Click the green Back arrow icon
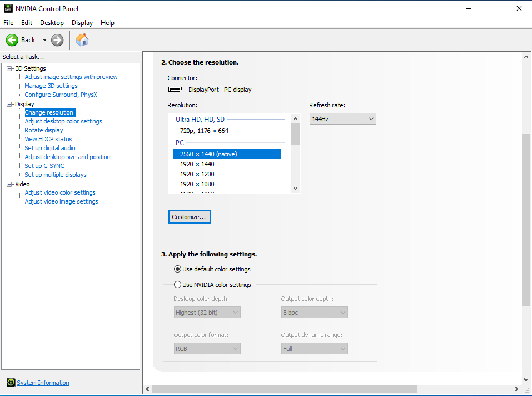Screen dimensions: 532x396 pos(12,40)
